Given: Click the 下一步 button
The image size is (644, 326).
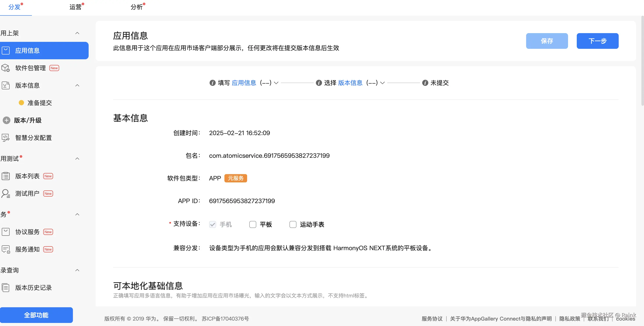Looking at the screenshot, I should click(597, 41).
